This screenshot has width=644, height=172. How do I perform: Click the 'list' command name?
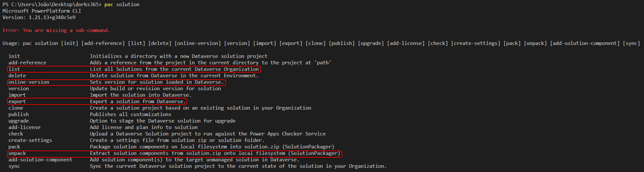14,69
